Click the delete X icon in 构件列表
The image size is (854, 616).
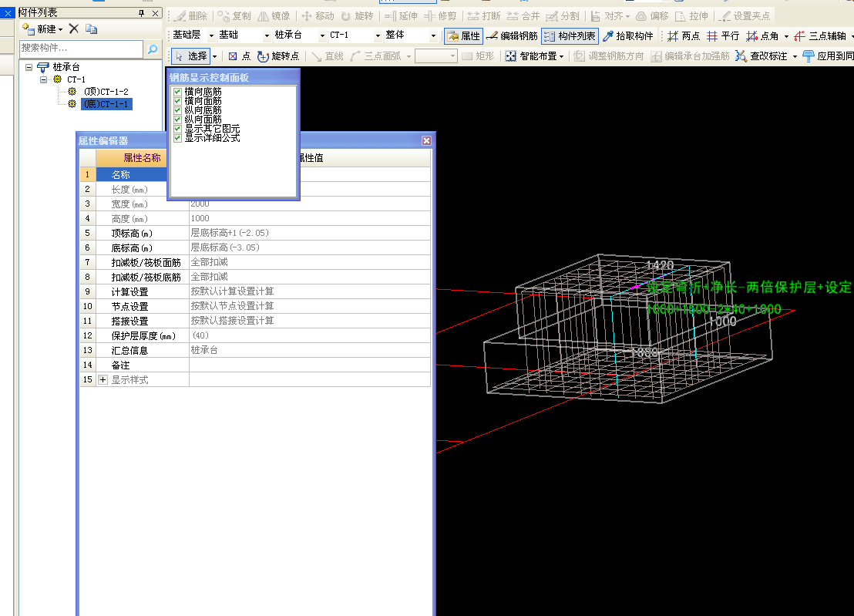coord(74,29)
